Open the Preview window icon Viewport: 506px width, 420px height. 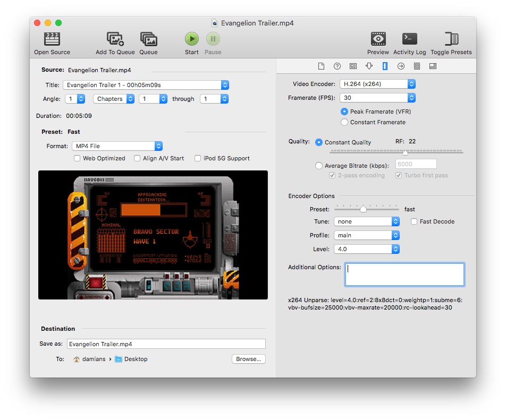tap(378, 39)
